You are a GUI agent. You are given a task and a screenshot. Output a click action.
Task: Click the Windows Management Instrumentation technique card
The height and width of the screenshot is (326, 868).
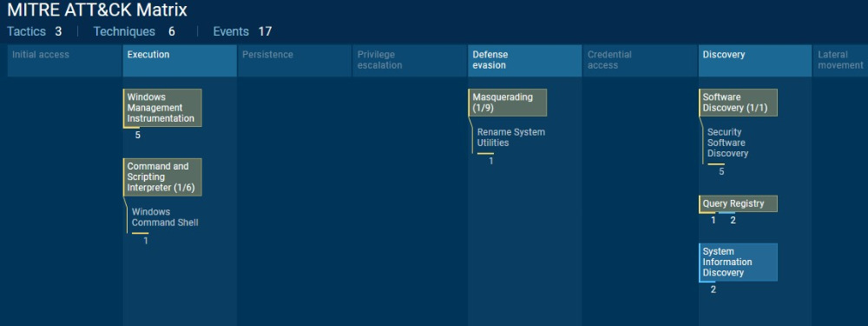pyautogui.click(x=162, y=108)
